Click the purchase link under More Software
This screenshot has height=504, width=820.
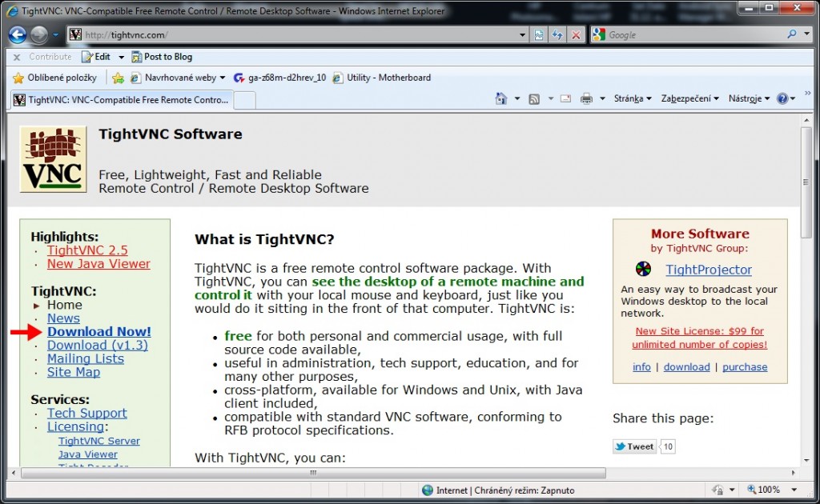coord(745,366)
